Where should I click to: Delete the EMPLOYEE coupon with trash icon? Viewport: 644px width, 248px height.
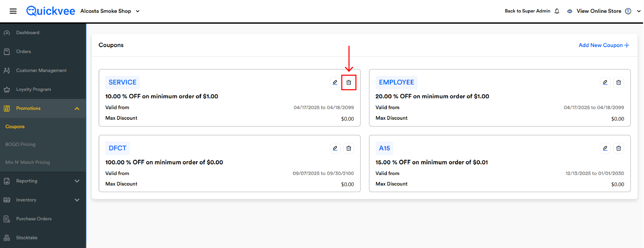(619, 82)
